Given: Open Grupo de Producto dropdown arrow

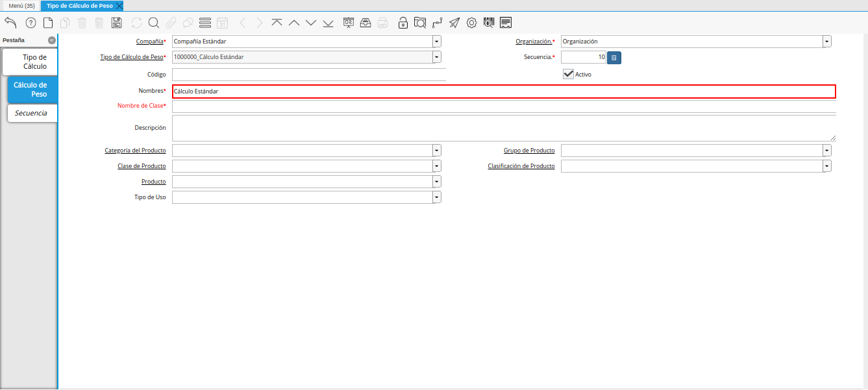Looking at the screenshot, I should [827, 151].
